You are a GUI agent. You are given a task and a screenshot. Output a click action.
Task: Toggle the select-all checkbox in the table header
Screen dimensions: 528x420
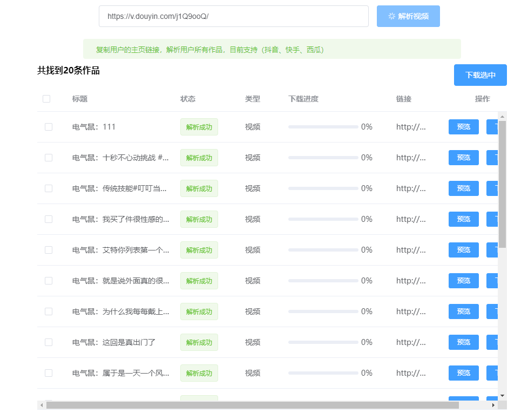46,99
